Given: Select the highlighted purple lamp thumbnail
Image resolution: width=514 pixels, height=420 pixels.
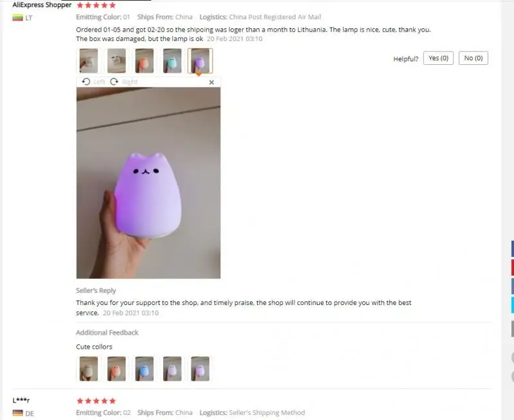Looking at the screenshot, I should tap(200, 61).
